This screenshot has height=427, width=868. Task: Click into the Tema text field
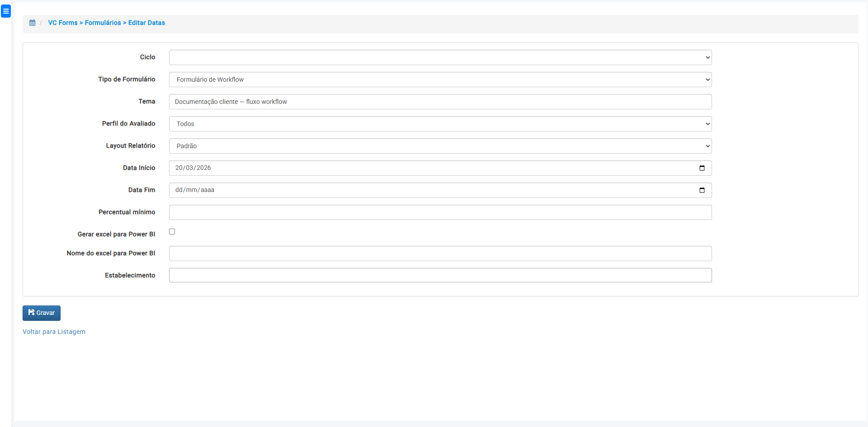point(440,102)
